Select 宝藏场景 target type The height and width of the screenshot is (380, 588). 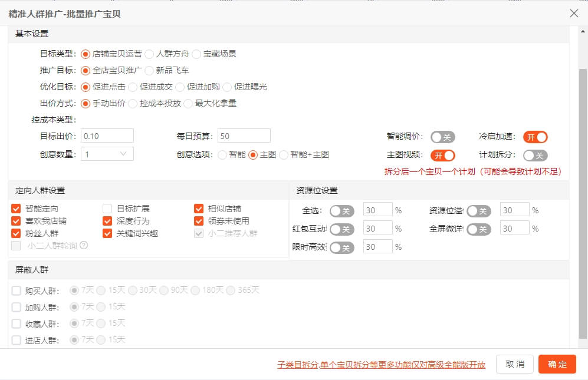point(196,54)
